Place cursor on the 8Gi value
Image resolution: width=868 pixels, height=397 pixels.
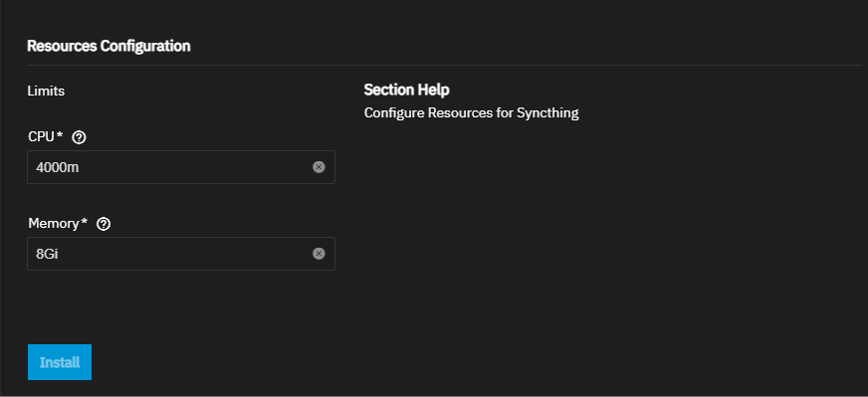coord(47,254)
